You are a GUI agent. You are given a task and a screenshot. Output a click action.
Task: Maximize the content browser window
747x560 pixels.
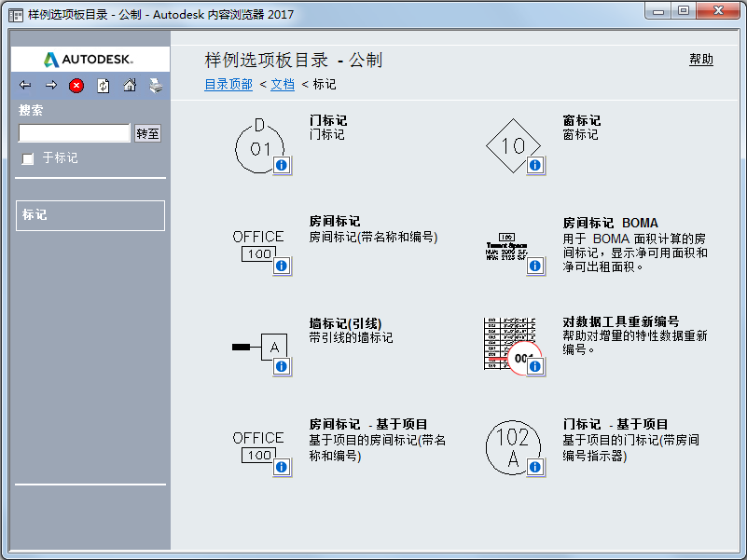684,10
